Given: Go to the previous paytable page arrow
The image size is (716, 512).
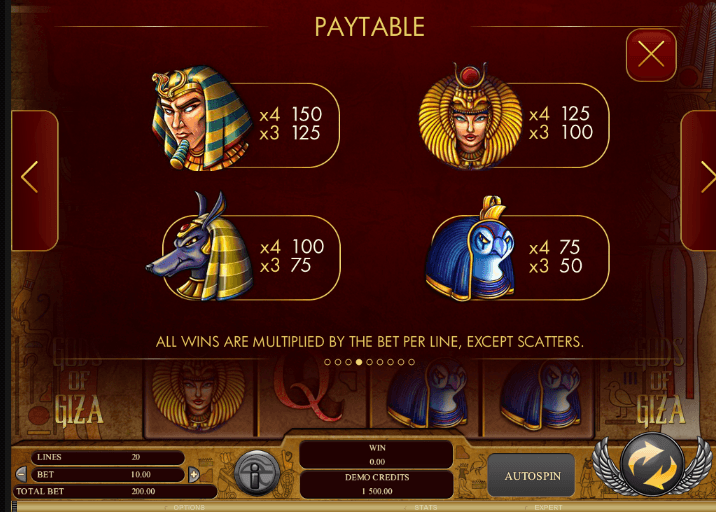Looking at the screenshot, I should (35, 180).
